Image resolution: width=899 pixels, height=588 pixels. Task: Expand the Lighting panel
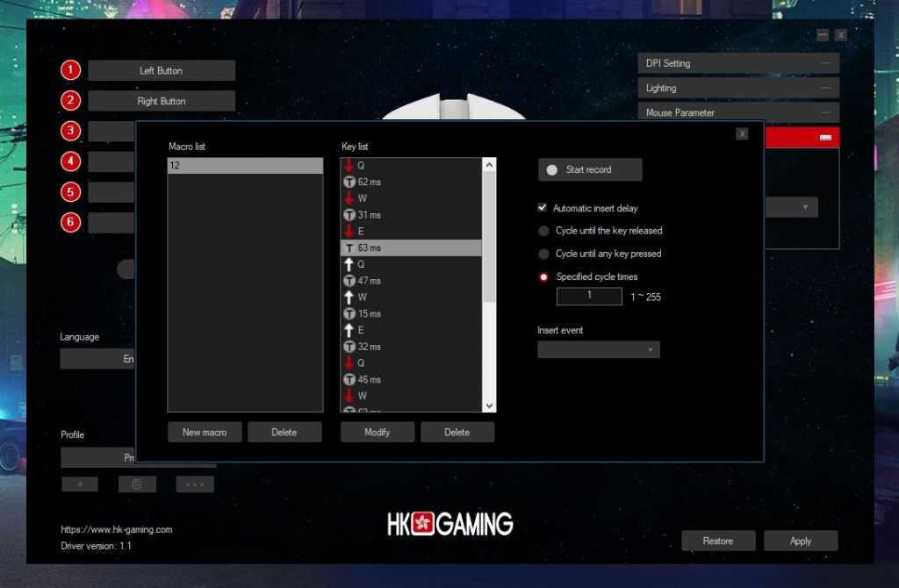click(738, 88)
